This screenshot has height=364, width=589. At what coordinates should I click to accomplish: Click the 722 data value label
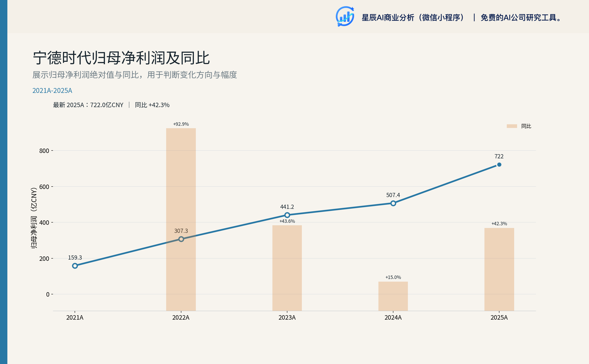click(x=499, y=156)
